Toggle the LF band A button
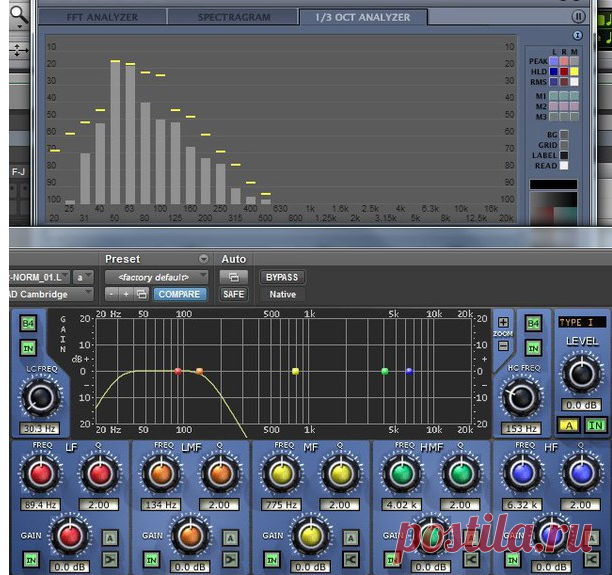The image size is (612, 575). 110,538
